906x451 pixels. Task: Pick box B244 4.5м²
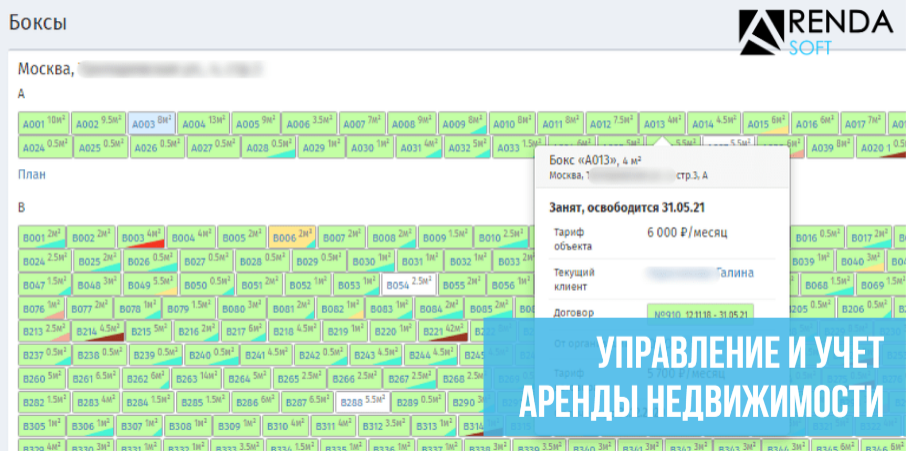point(430,356)
